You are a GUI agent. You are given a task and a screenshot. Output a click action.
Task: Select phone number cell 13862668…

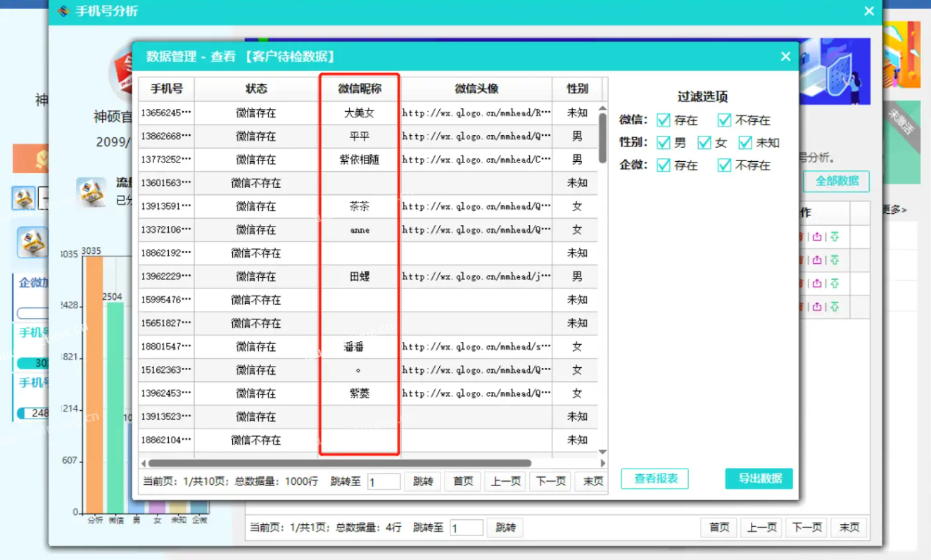[166, 136]
